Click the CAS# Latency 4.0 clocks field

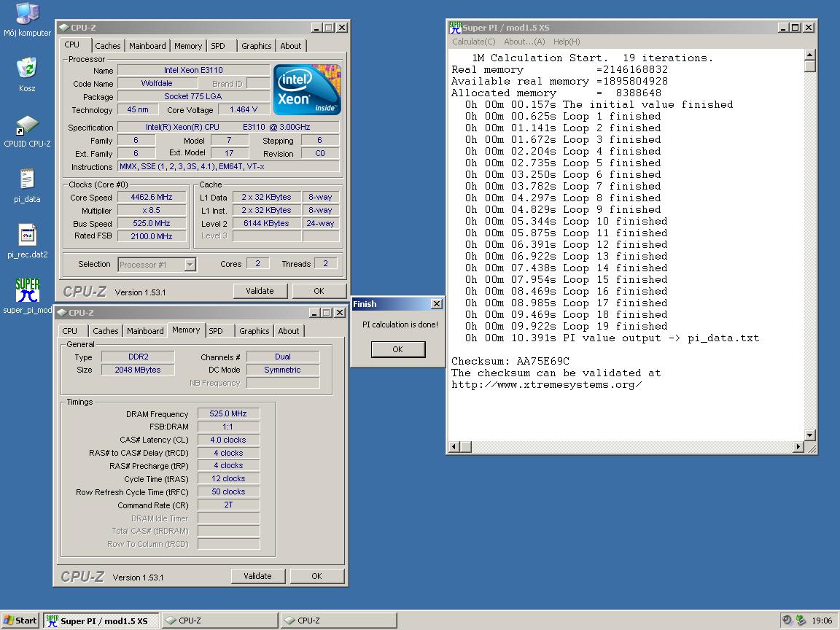tap(228, 440)
